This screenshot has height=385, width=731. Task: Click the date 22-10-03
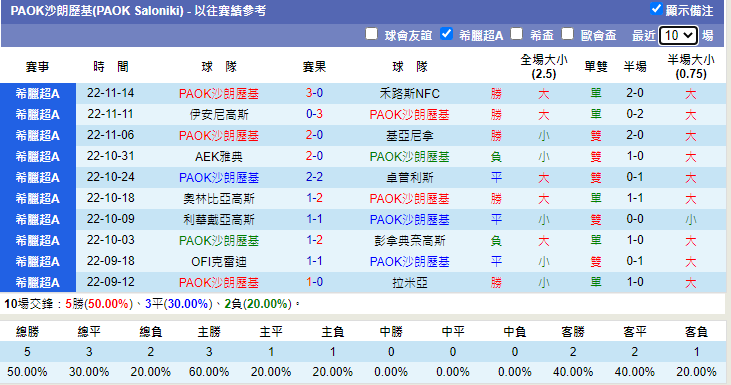coord(110,240)
